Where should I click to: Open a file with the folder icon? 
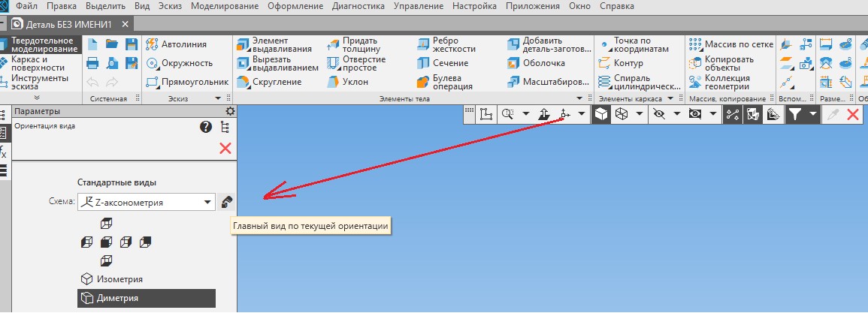[112, 44]
